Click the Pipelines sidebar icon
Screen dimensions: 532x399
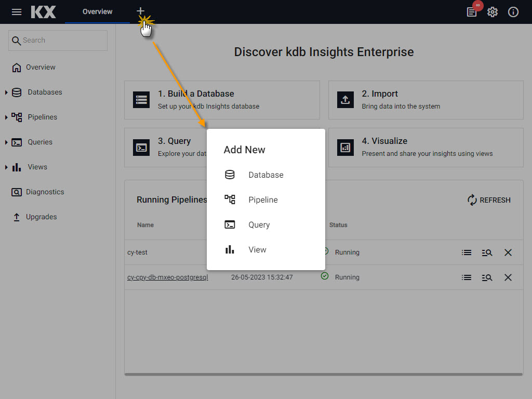tap(17, 117)
